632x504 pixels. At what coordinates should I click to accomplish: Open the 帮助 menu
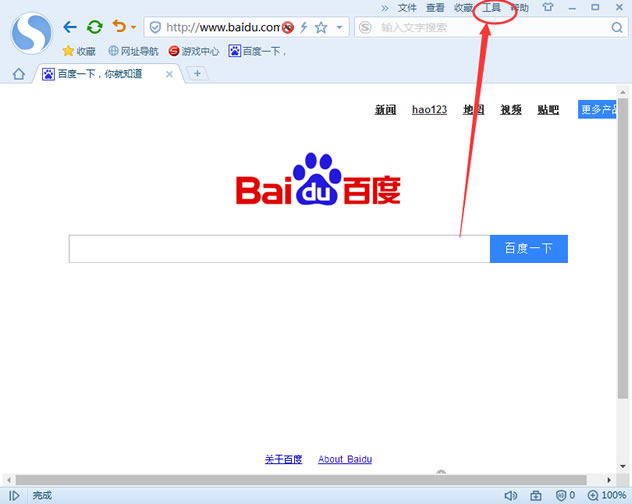(x=520, y=8)
